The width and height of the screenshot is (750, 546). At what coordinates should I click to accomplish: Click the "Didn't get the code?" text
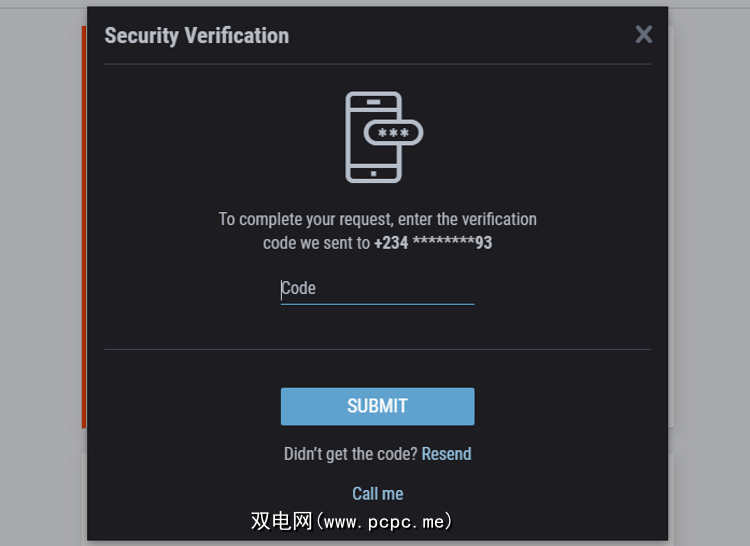point(350,454)
